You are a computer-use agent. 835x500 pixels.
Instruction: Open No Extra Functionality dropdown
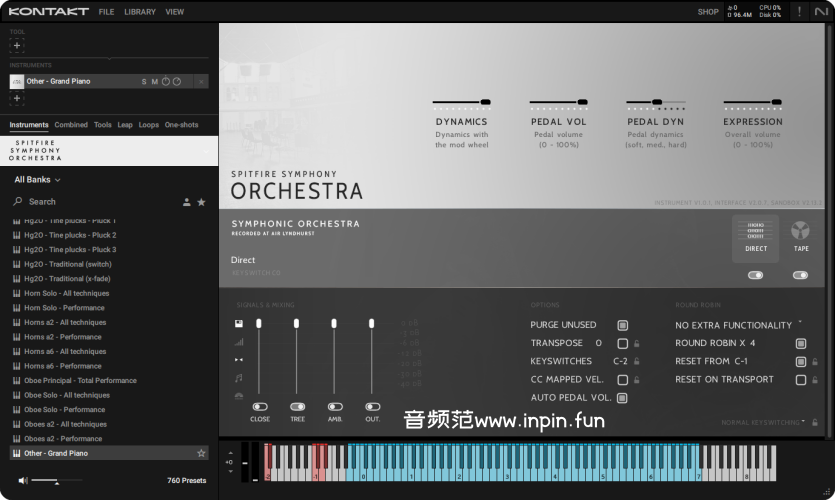point(738,325)
